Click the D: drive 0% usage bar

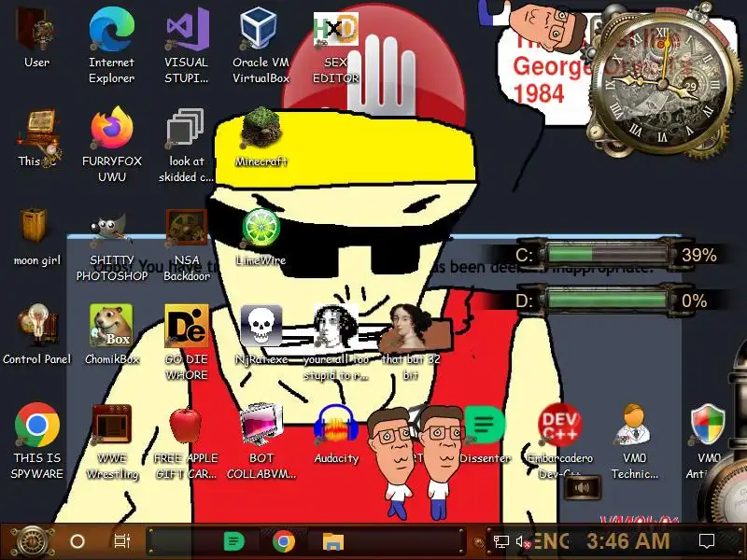tap(609, 301)
